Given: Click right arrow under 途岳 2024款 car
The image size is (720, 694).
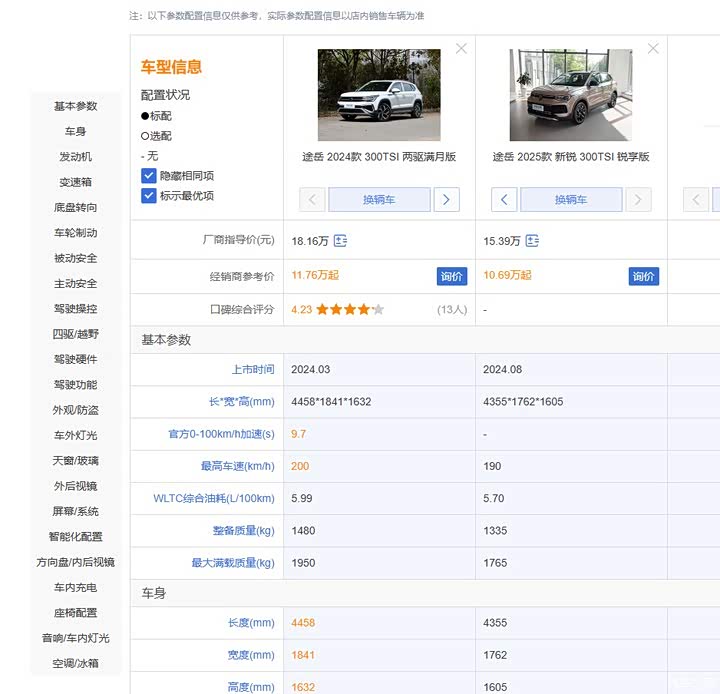Looking at the screenshot, I should point(446,200).
